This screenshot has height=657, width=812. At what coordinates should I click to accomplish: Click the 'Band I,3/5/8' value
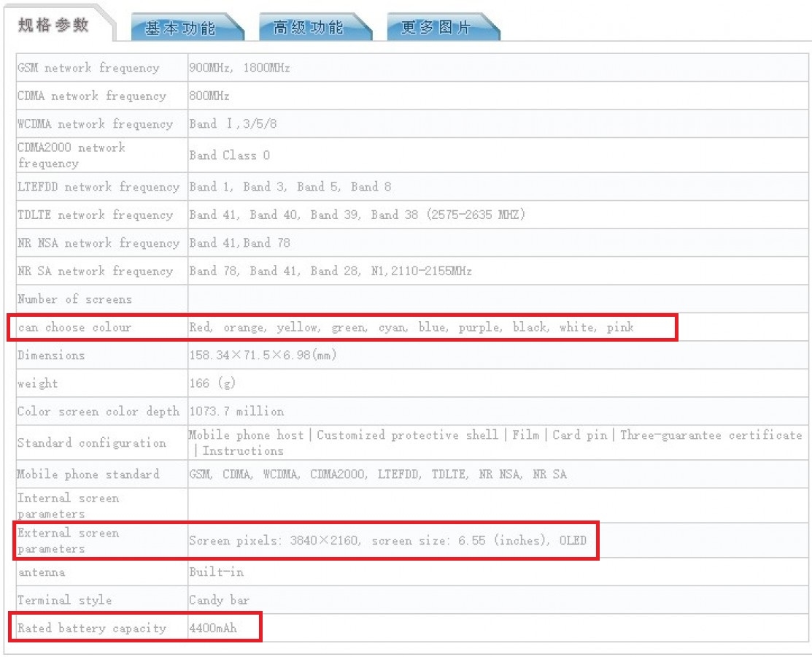coord(233,124)
